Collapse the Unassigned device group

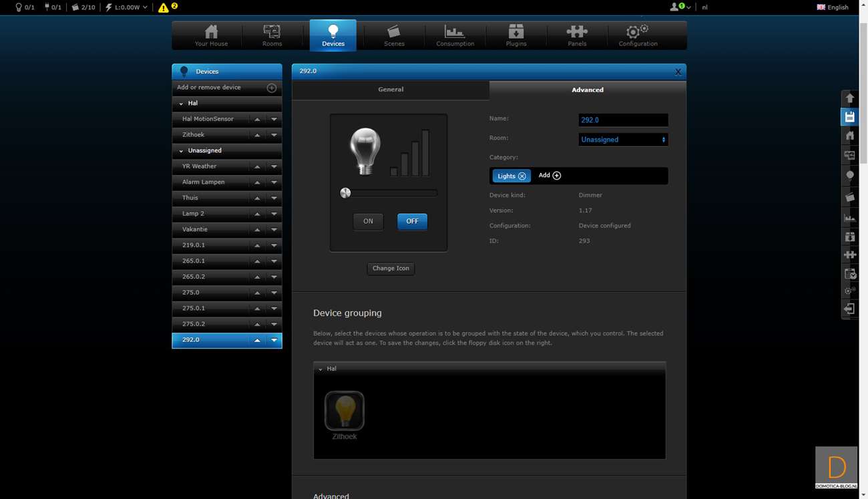[181, 151]
